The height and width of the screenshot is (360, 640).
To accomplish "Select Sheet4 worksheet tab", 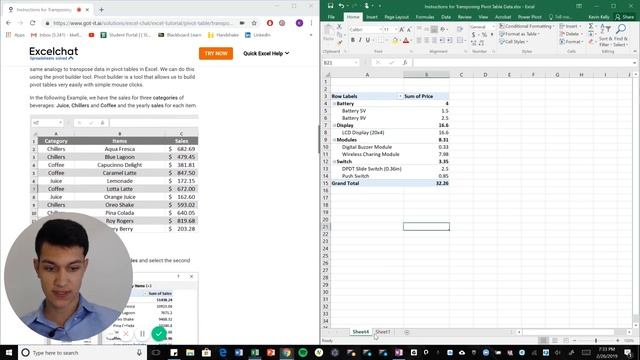I will tap(360, 332).
